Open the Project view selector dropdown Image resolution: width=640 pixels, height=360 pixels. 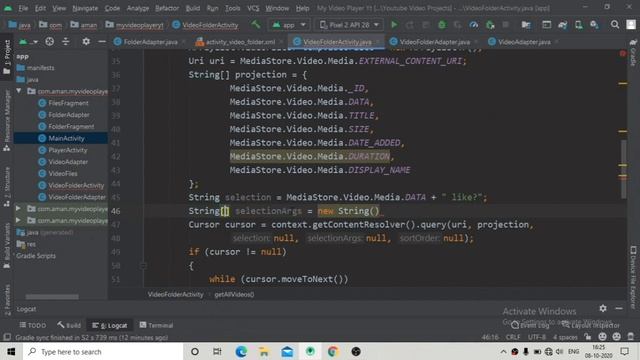[x=29, y=42]
